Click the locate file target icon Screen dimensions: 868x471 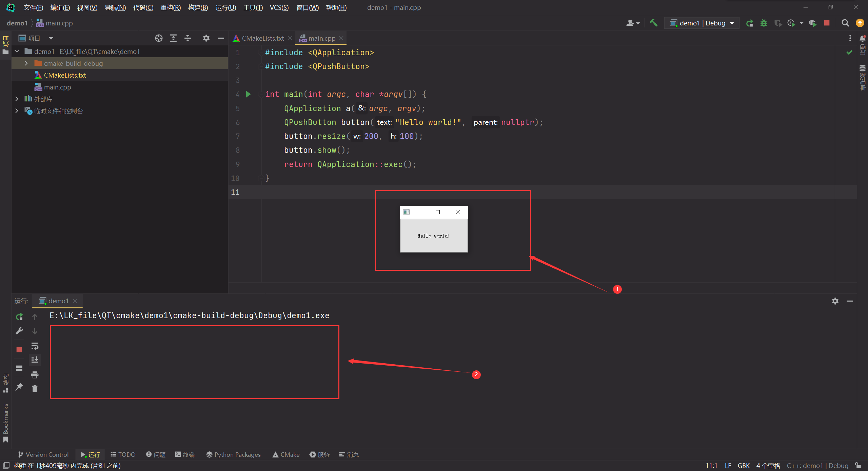159,38
